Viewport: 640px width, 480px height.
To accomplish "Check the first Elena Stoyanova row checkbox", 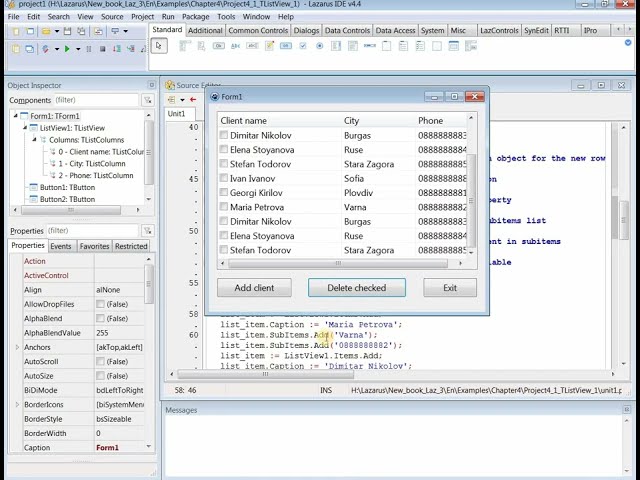I will (x=224, y=149).
